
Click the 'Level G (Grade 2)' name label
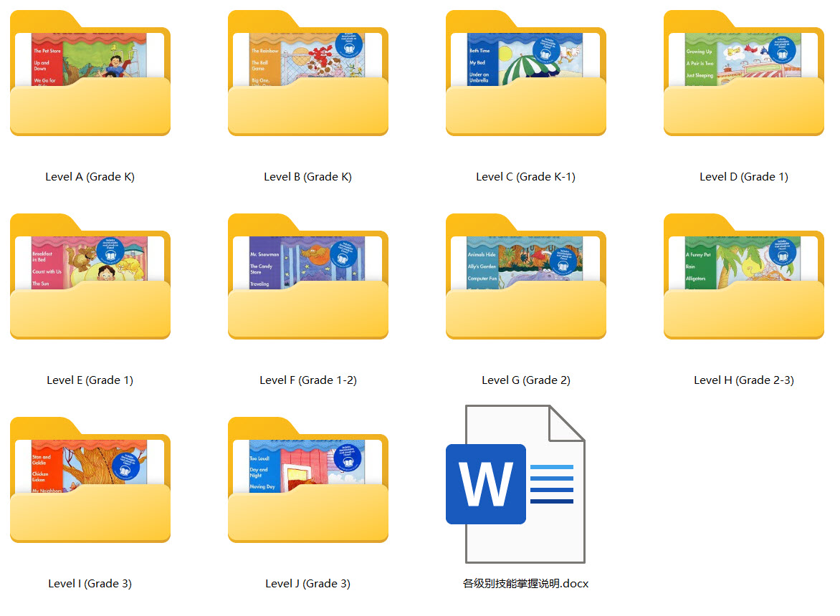[x=526, y=380]
